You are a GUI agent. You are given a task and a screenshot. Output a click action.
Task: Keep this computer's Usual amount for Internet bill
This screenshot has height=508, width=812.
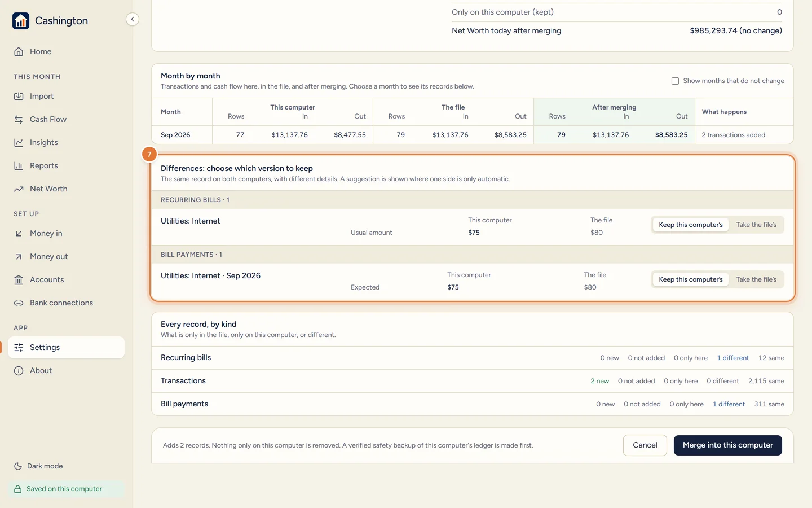click(691, 225)
